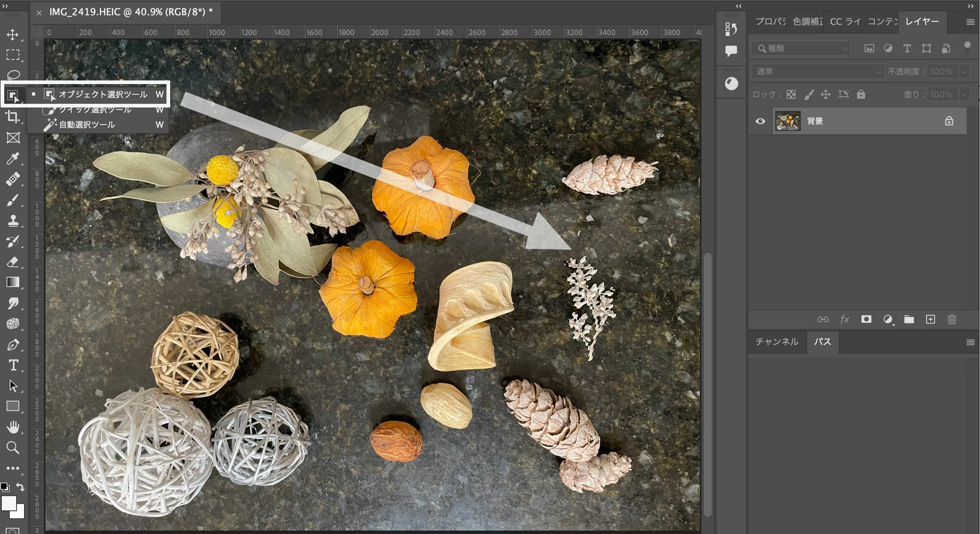Image resolution: width=980 pixels, height=534 pixels.
Task: Switch to the チャンネル tab
Action: [777, 342]
